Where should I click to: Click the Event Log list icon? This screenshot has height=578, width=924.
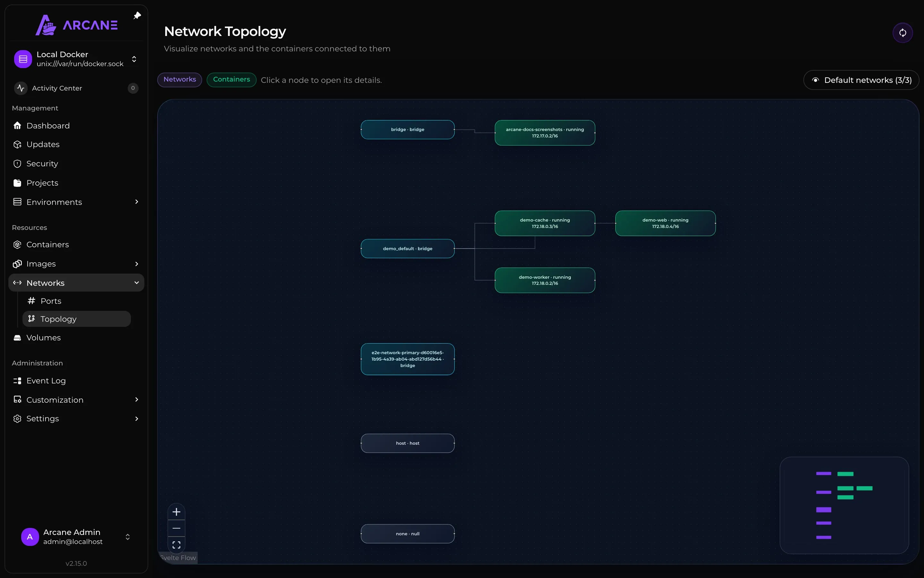click(17, 381)
